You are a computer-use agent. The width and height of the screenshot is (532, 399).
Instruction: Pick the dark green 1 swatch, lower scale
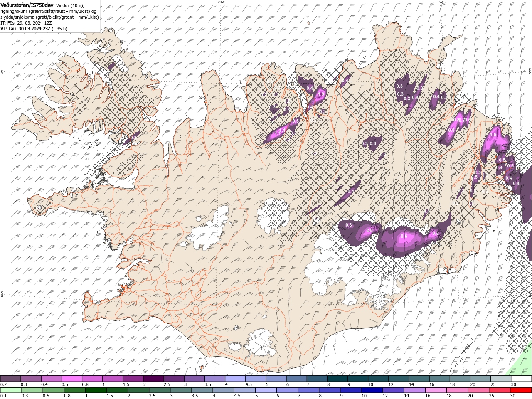[96, 390]
